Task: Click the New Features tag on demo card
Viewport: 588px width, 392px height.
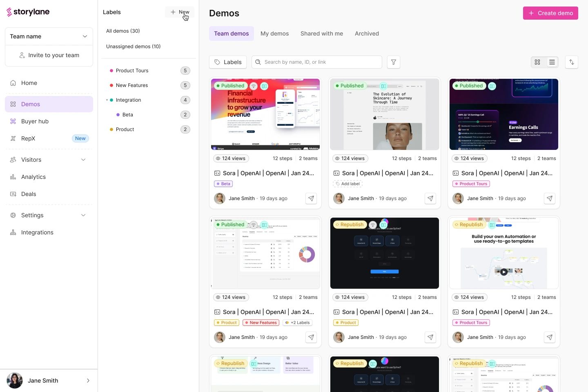Action: [x=261, y=323]
